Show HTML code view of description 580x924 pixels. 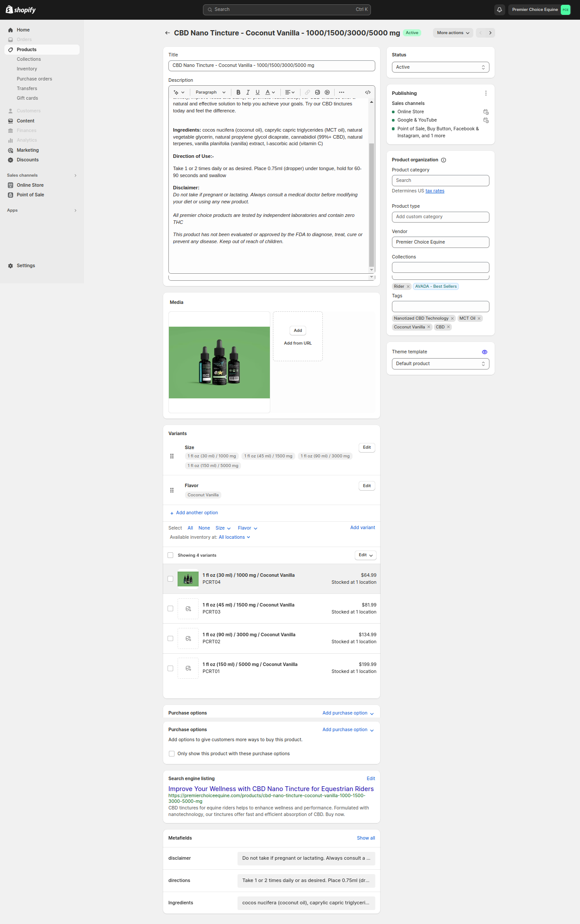368,92
